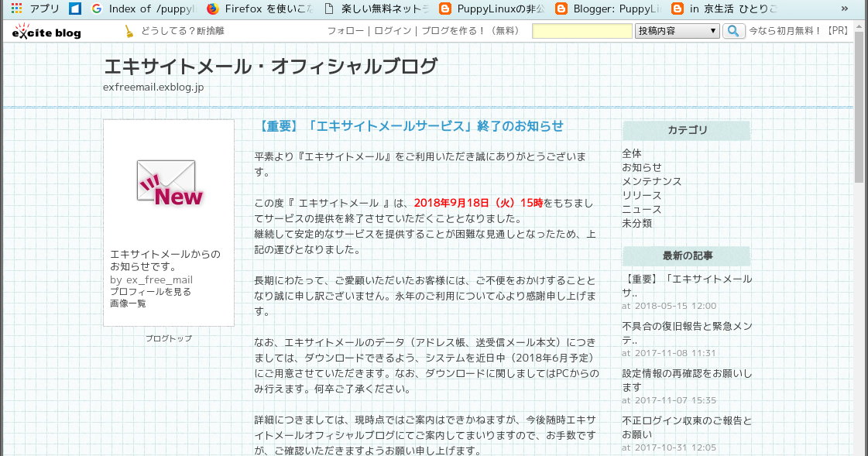Screen dimensions: 868x456
Task: Open recent post 設定情報の再確認をお願いします
Action: [687, 380]
